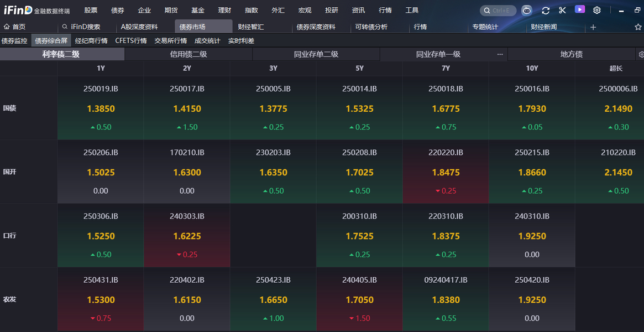Switch to 地方债 tab
Screen dimensions: 644x332
pyautogui.click(x=571, y=54)
